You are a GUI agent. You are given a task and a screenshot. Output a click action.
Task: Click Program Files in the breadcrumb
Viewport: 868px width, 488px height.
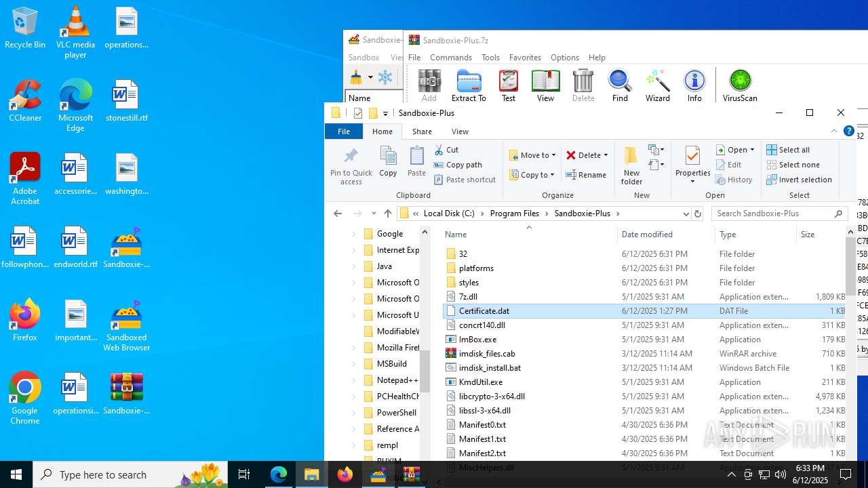[x=515, y=213]
